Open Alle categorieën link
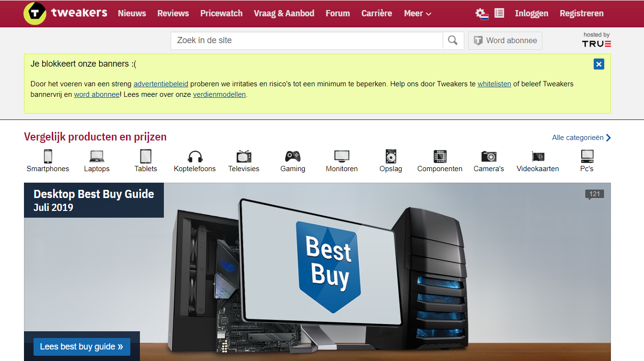The width and height of the screenshot is (644, 361). point(581,138)
